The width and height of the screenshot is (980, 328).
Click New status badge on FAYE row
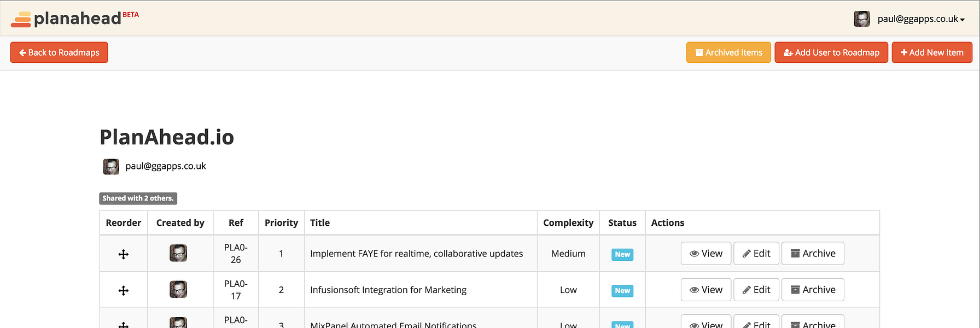622,254
